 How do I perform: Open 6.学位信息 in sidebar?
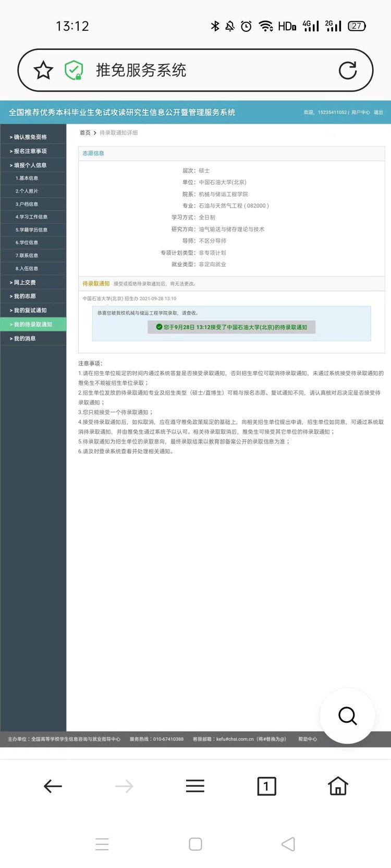coord(33,243)
